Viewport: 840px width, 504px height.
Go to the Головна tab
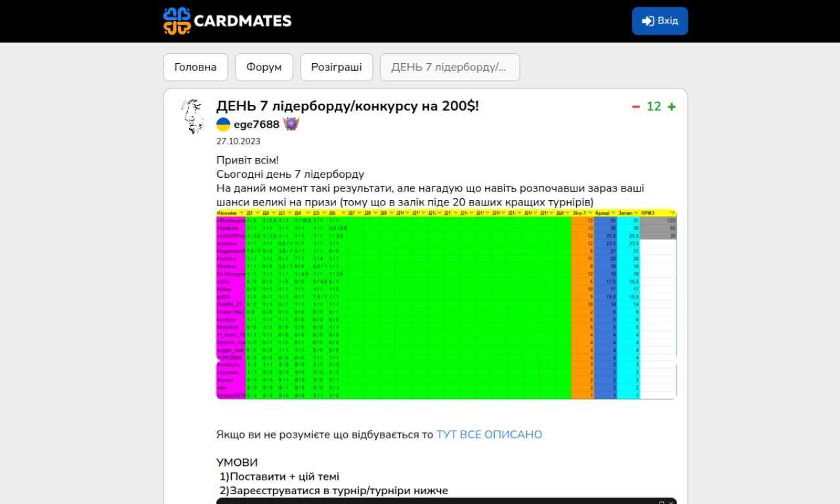[196, 67]
